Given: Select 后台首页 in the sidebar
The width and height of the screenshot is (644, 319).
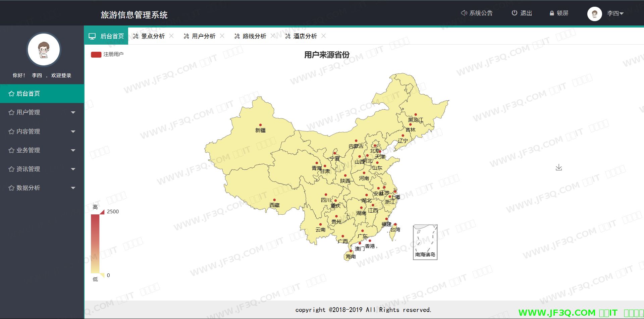Looking at the screenshot, I should click(42, 94).
